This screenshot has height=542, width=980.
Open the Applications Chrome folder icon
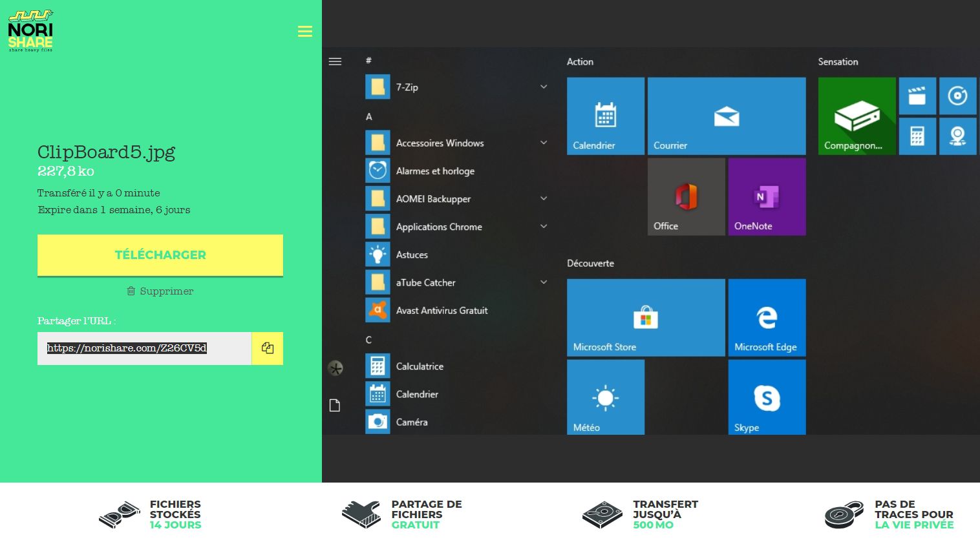pos(378,226)
